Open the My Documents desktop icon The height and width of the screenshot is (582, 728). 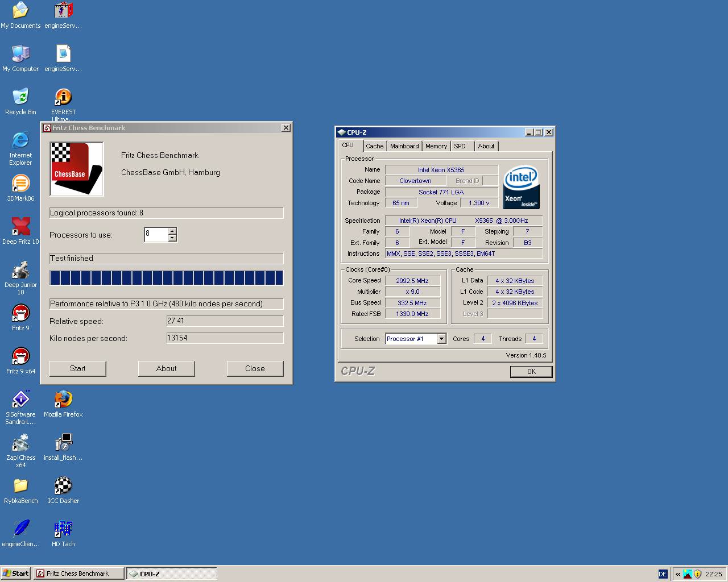click(20, 15)
